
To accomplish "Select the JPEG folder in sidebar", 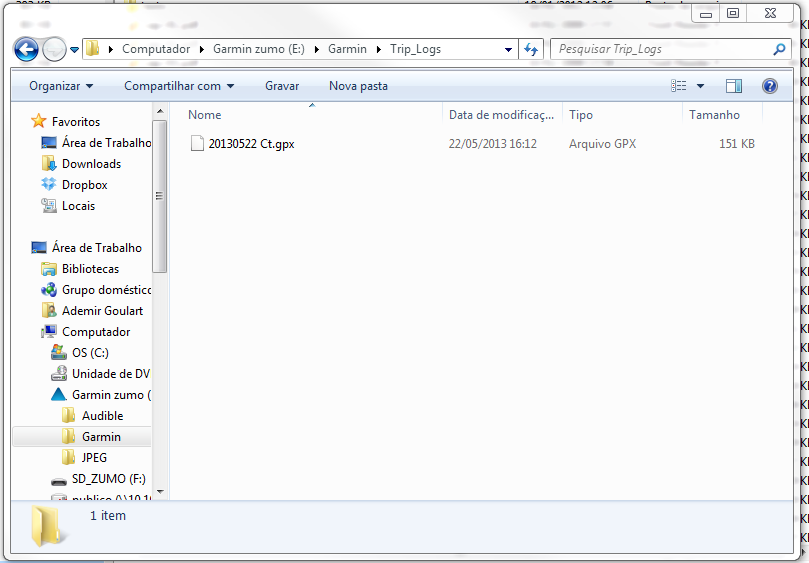I will (x=94, y=458).
